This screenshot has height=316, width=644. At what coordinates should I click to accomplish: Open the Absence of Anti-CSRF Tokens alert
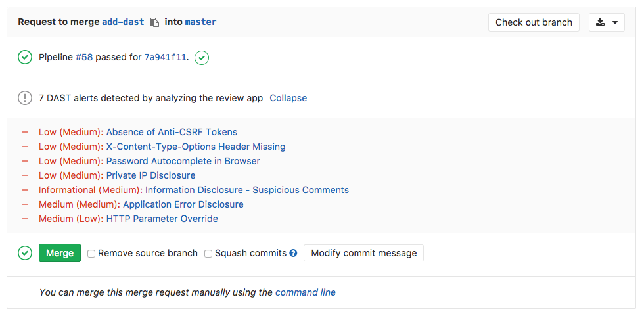pos(172,132)
